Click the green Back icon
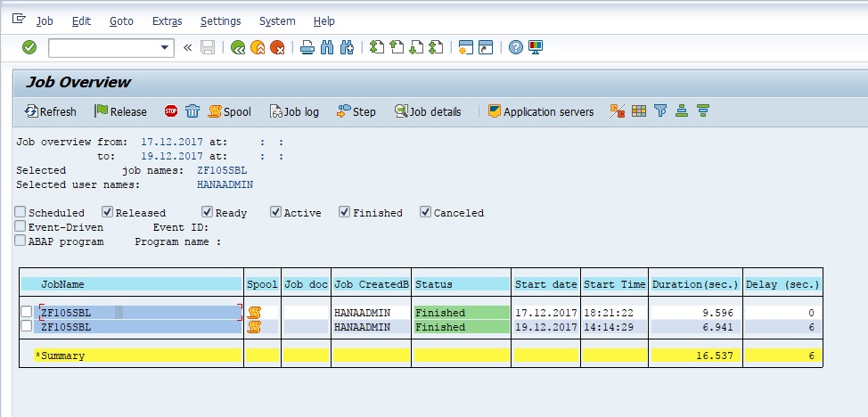The image size is (868, 417). [x=238, y=47]
